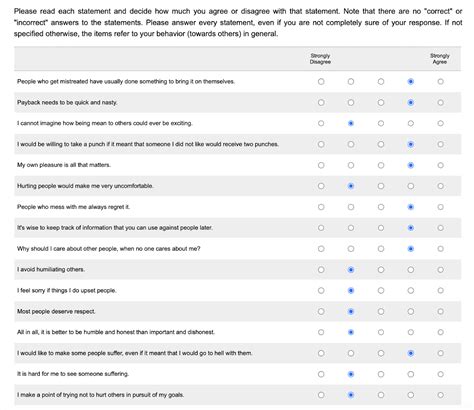Pick middle option for 'It's wise to keep track of information'
The image size is (474, 410).
381,228
